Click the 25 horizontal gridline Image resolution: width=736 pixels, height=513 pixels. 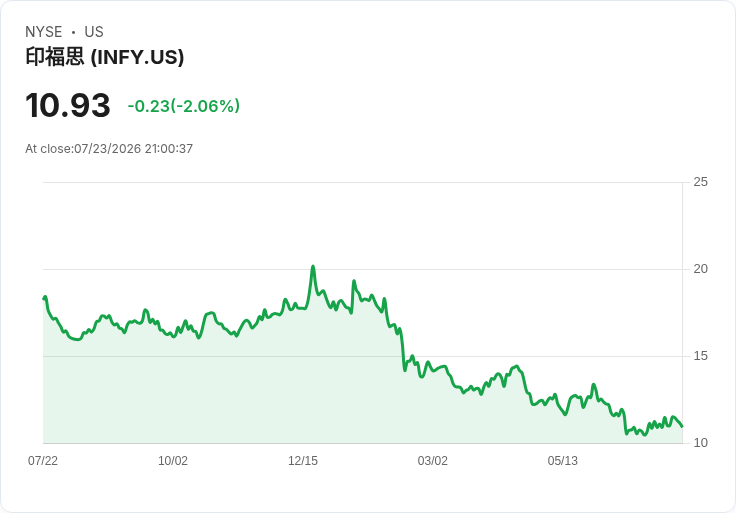363,182
